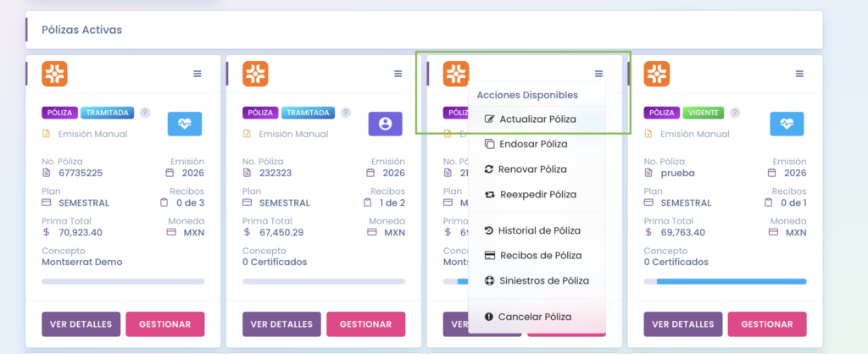
Task: Click PÓLIZA badge on policy 67735225 card
Action: [x=60, y=113]
